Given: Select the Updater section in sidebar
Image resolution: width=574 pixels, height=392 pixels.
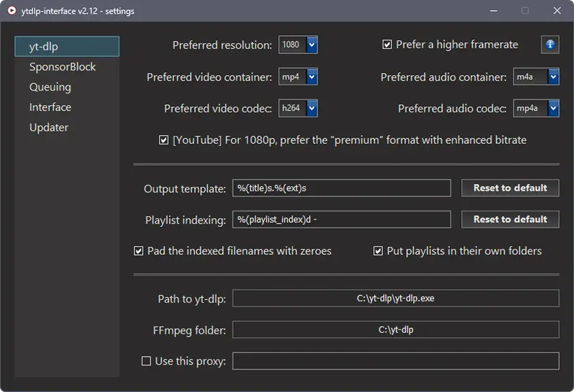Looking at the screenshot, I should 48,127.
